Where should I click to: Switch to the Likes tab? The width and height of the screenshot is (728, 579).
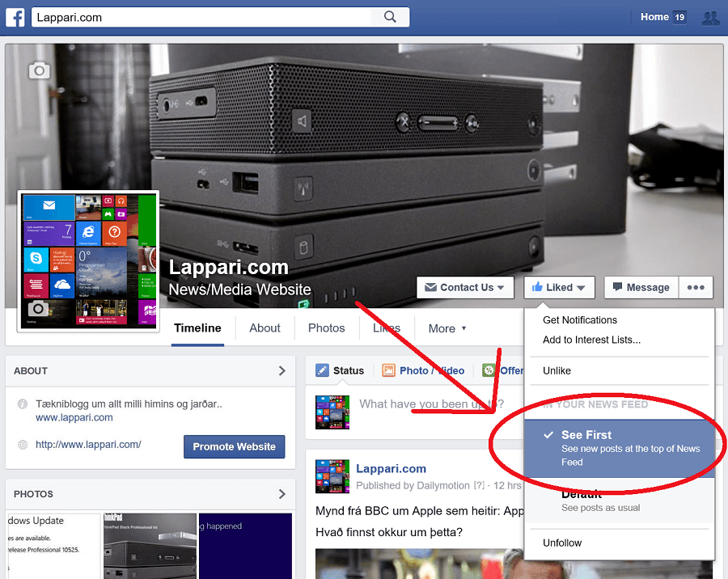[387, 328]
